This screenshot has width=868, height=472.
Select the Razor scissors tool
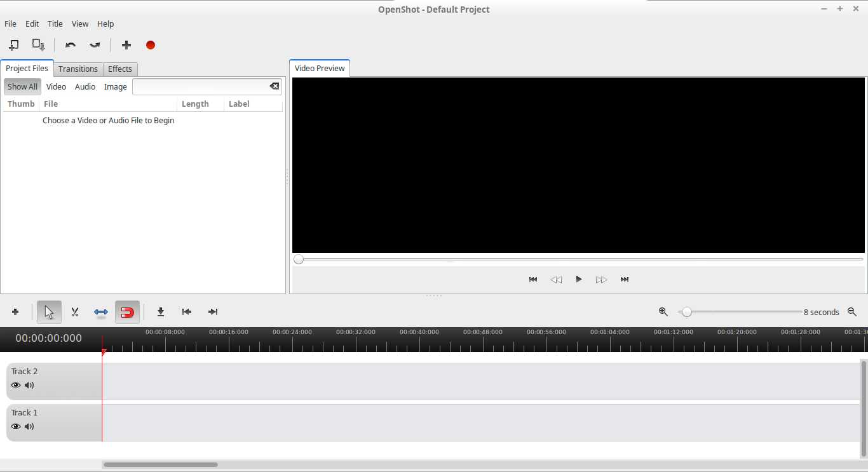coord(75,312)
